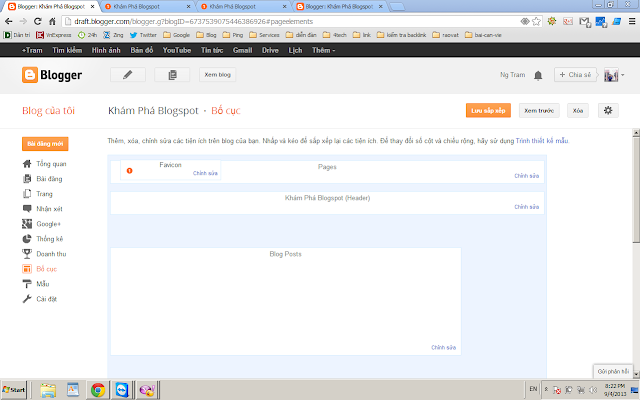
Task: Open the Google bookmarks folder
Action: [x=176, y=35]
